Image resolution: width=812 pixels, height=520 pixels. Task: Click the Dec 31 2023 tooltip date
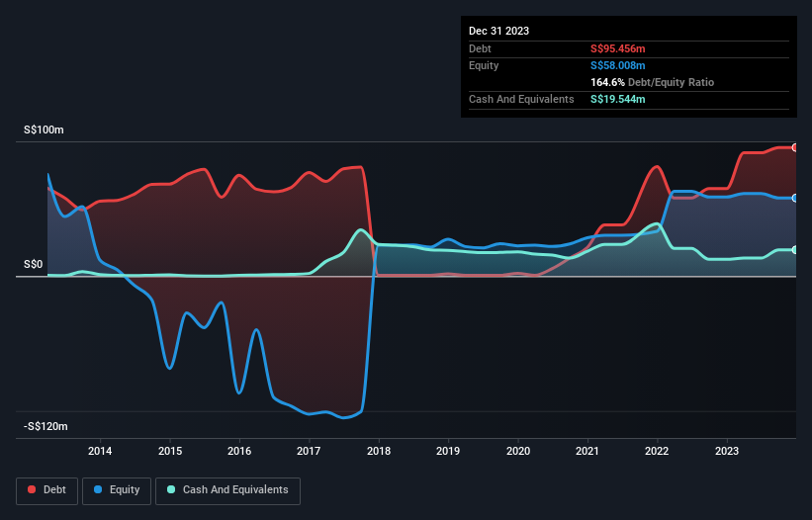(x=498, y=31)
